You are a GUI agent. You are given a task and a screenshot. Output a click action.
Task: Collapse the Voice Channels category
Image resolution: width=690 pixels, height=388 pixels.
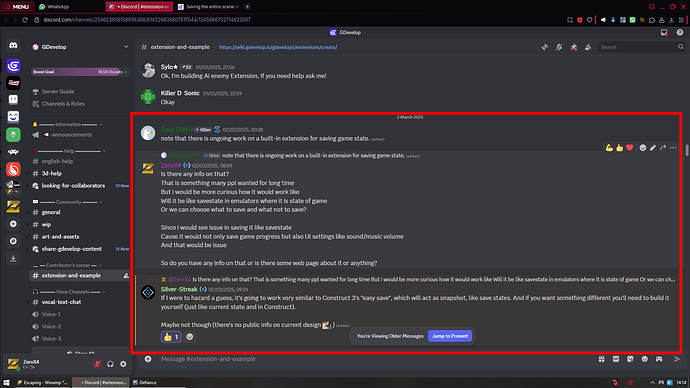point(70,292)
